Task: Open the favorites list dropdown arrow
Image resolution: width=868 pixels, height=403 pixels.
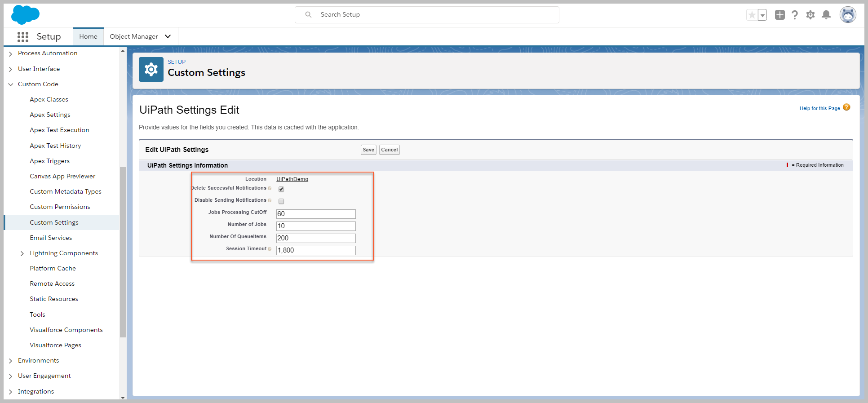Action: tap(762, 15)
